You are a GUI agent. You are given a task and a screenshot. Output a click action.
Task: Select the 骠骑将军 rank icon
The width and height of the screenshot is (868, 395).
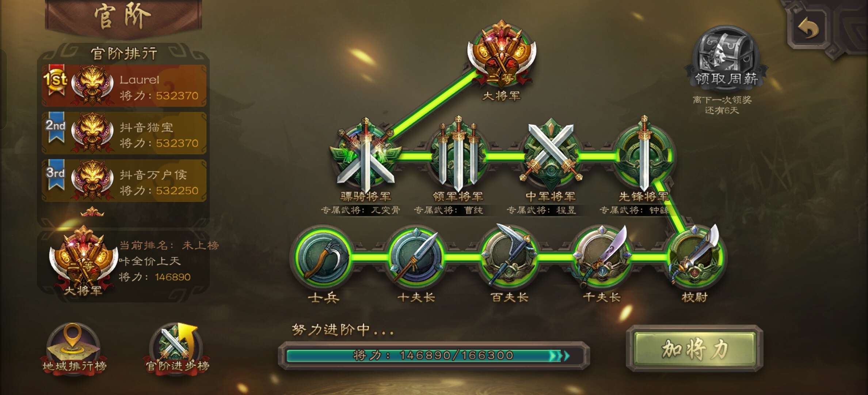coord(365,155)
